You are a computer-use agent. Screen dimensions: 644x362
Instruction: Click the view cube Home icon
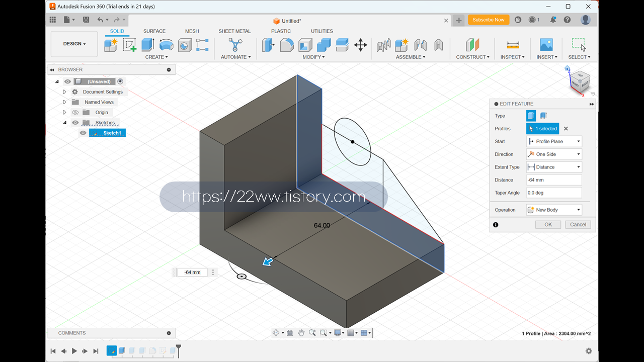(x=568, y=68)
